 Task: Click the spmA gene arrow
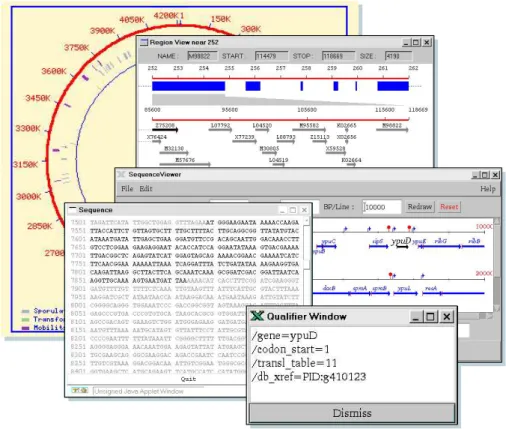[360, 293]
